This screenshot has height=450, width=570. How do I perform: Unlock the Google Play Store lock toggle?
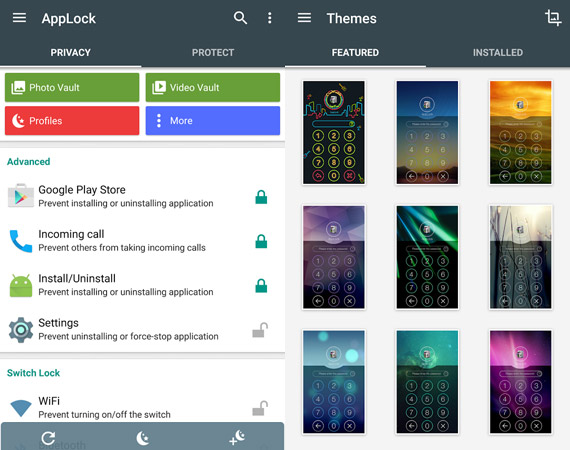point(261,197)
